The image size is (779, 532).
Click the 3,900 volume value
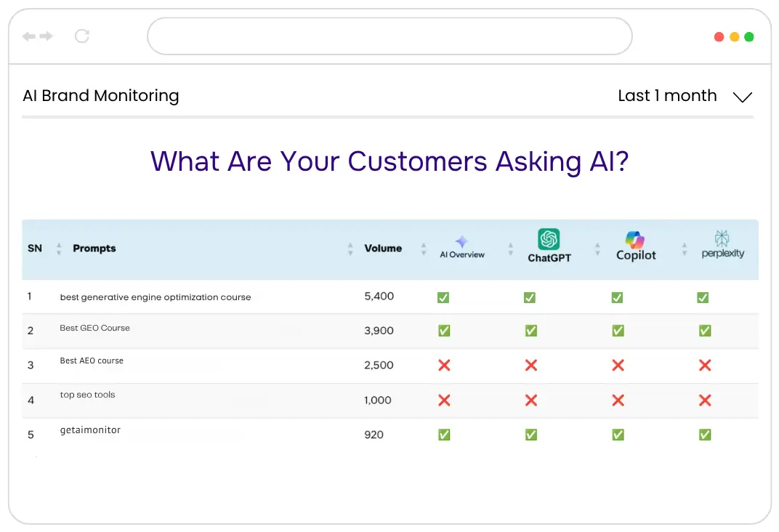[x=379, y=331]
